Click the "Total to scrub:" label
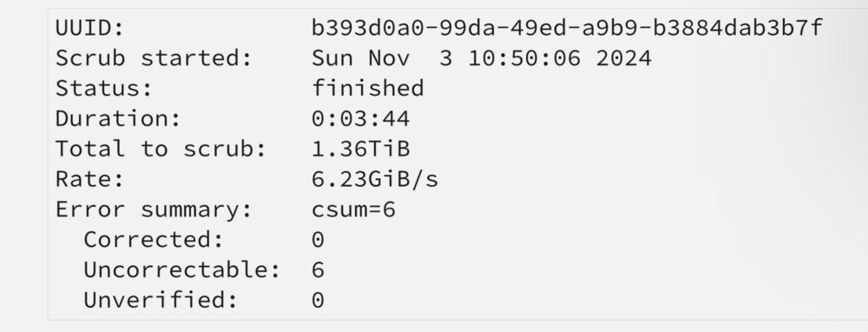Image resolution: width=868 pixels, height=332 pixels. pyautogui.click(x=161, y=149)
